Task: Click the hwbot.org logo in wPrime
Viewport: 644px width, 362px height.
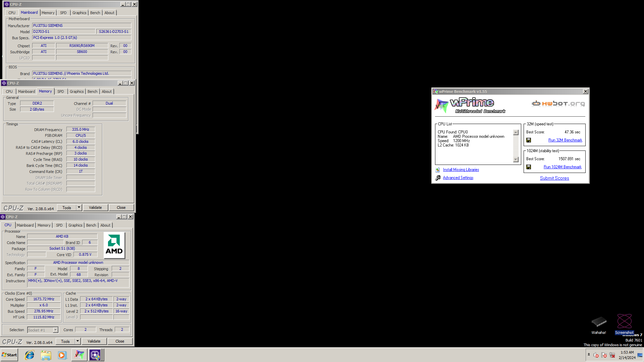Action: point(558,104)
